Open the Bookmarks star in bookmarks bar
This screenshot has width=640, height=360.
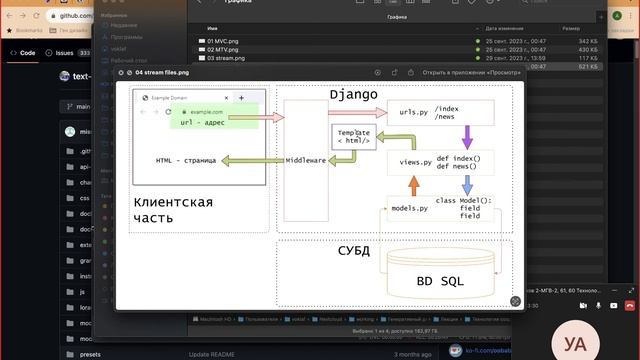pyautogui.click(x=9, y=31)
